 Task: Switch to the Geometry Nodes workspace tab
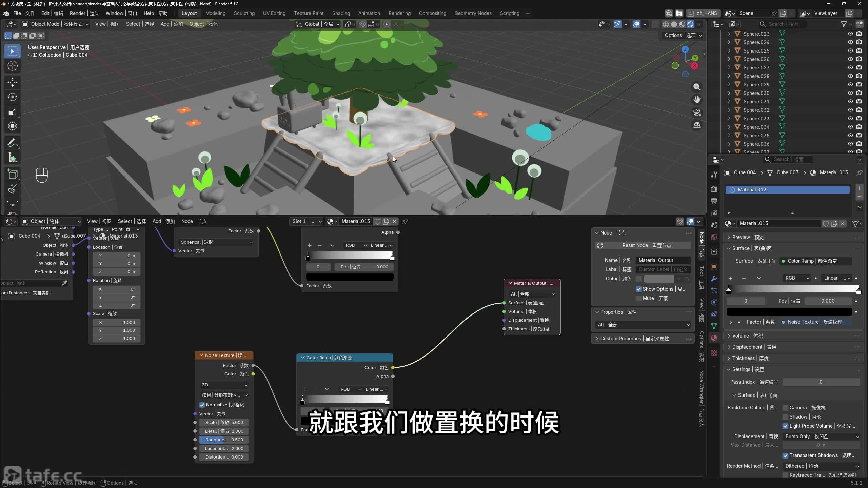coord(473,13)
